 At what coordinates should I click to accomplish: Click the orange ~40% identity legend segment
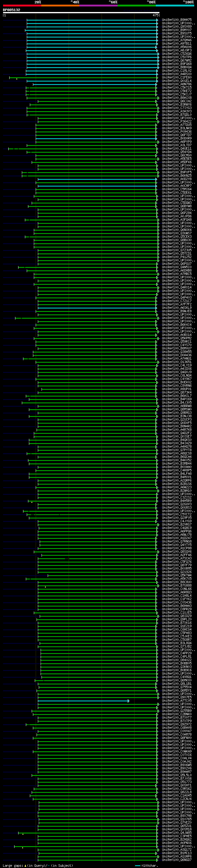pyautogui.click(x=60, y=6)
